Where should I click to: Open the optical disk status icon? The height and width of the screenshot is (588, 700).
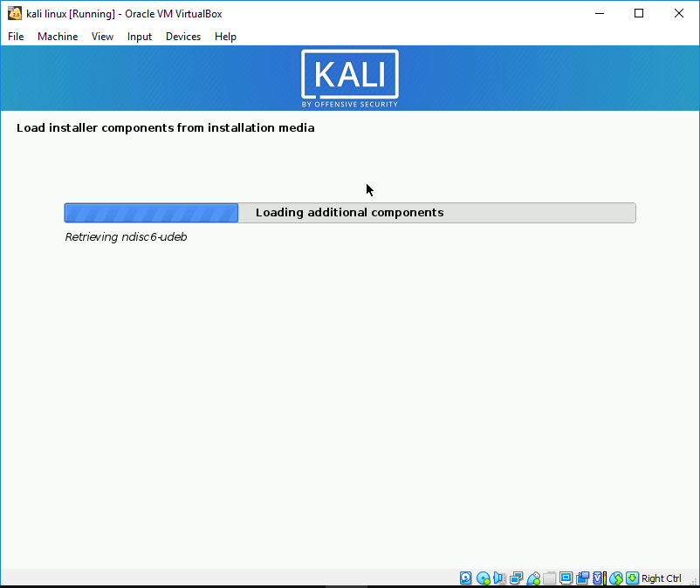coord(483,578)
